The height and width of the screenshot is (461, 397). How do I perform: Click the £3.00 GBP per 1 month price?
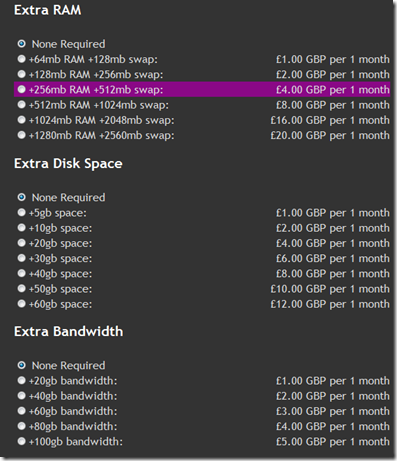tap(333, 411)
